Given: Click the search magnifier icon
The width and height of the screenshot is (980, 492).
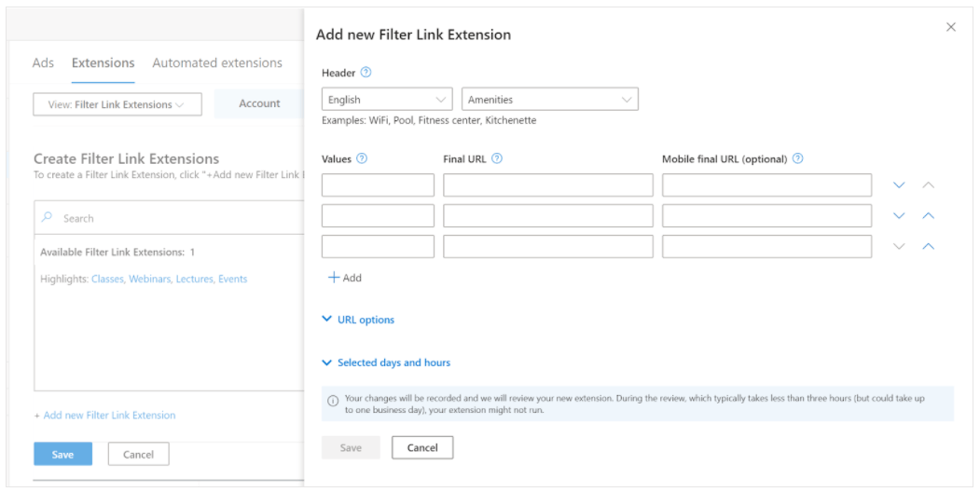Looking at the screenshot, I should pos(47,217).
